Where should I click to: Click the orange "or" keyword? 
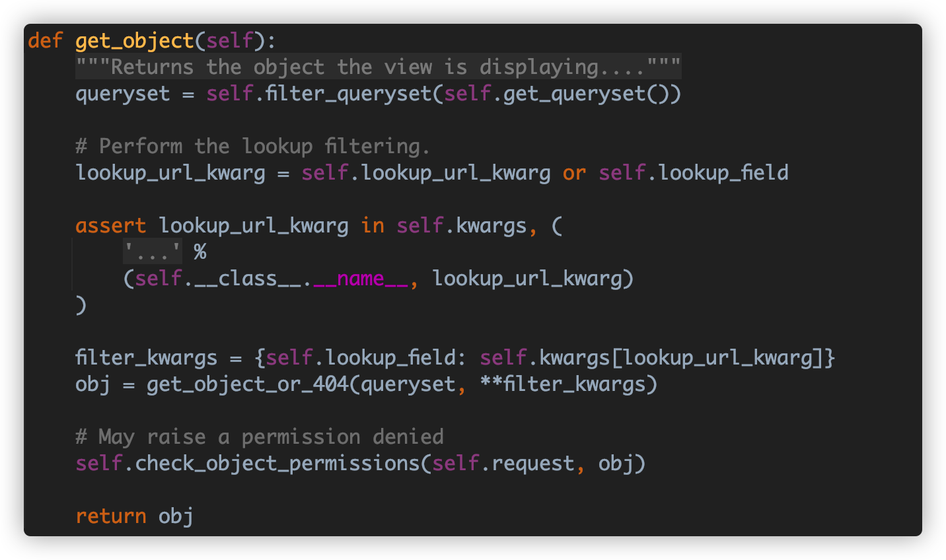coord(574,172)
